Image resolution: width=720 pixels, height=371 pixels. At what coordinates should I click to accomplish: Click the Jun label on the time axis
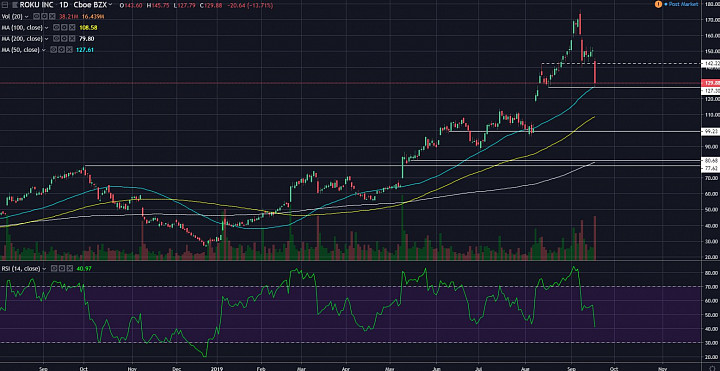pos(437,368)
